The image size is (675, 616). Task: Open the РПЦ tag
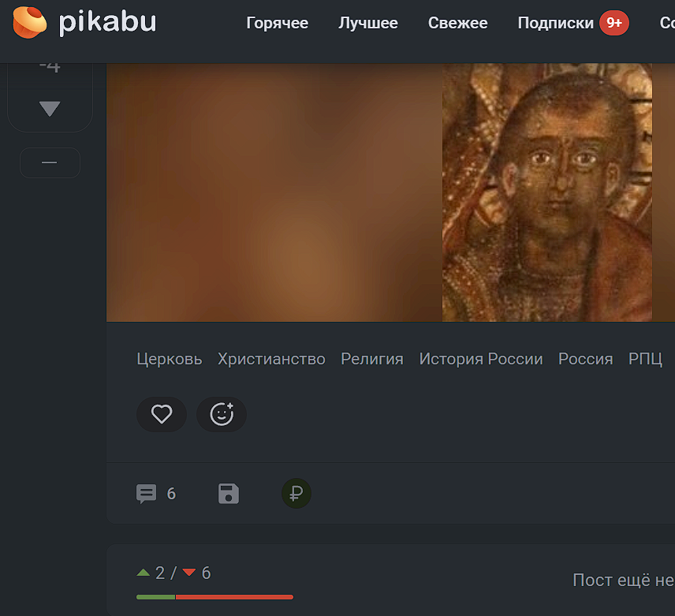pos(645,359)
